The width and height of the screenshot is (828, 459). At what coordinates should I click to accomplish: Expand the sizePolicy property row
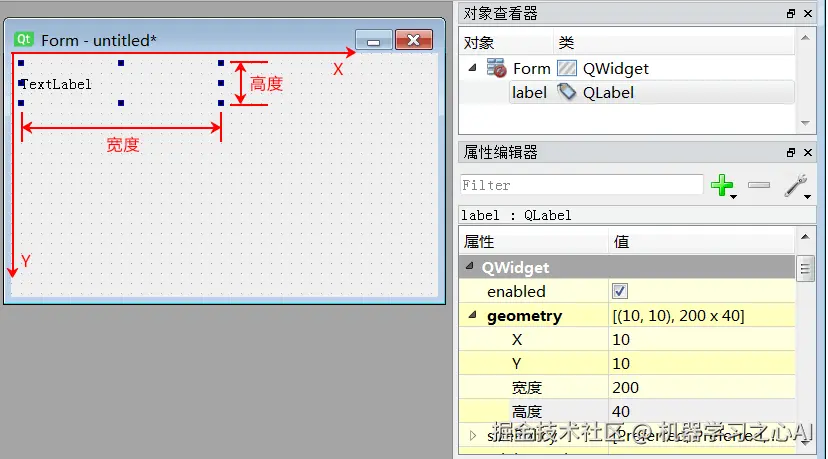473,436
